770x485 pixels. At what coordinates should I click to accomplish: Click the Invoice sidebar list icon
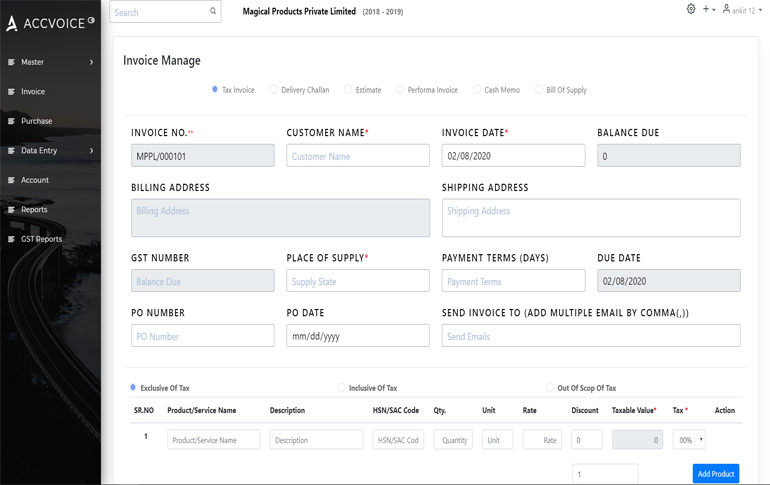tap(11, 92)
